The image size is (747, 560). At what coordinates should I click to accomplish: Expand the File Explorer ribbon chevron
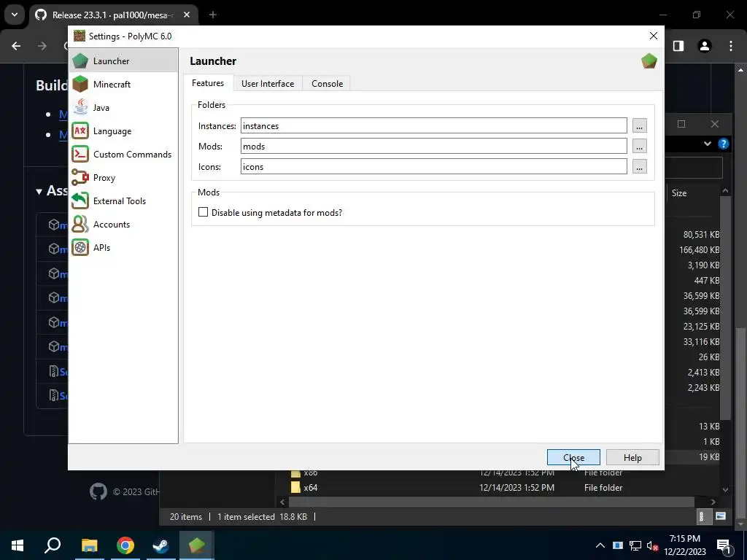tap(708, 144)
